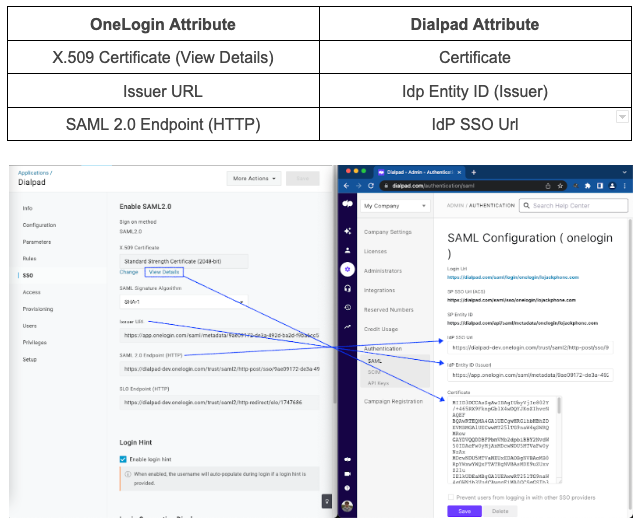Image resolution: width=643 pixels, height=523 pixels.
Task: Click the dropdown arrow in the IdP SSO Url cell
Action: coord(622,116)
